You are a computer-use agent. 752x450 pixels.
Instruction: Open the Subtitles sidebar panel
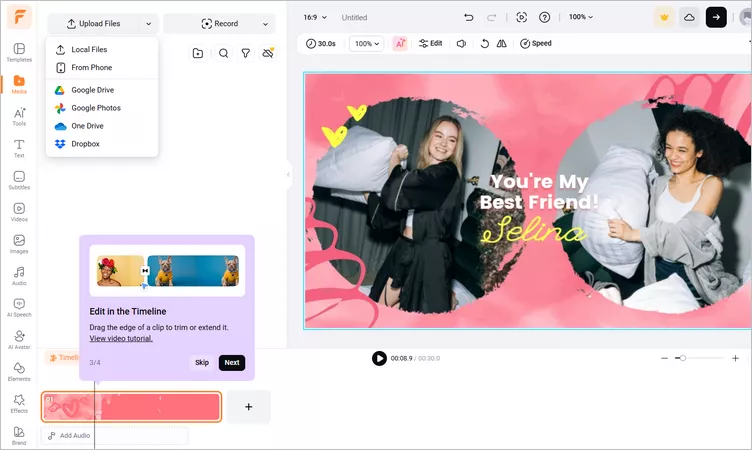(x=19, y=180)
